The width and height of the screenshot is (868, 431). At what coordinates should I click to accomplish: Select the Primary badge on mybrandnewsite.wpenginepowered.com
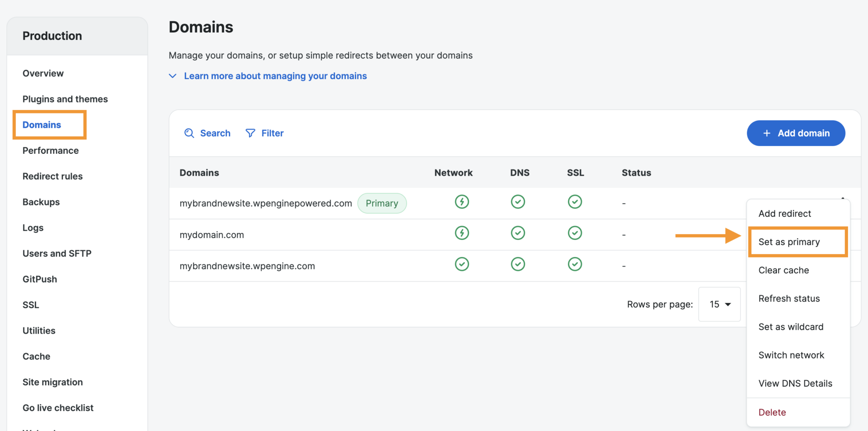381,203
